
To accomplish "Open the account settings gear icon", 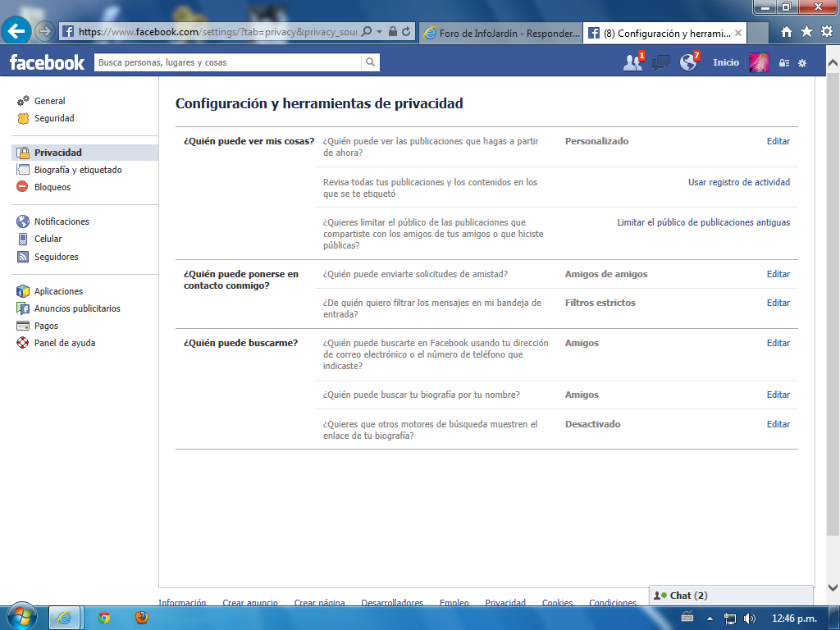I will pos(802,63).
